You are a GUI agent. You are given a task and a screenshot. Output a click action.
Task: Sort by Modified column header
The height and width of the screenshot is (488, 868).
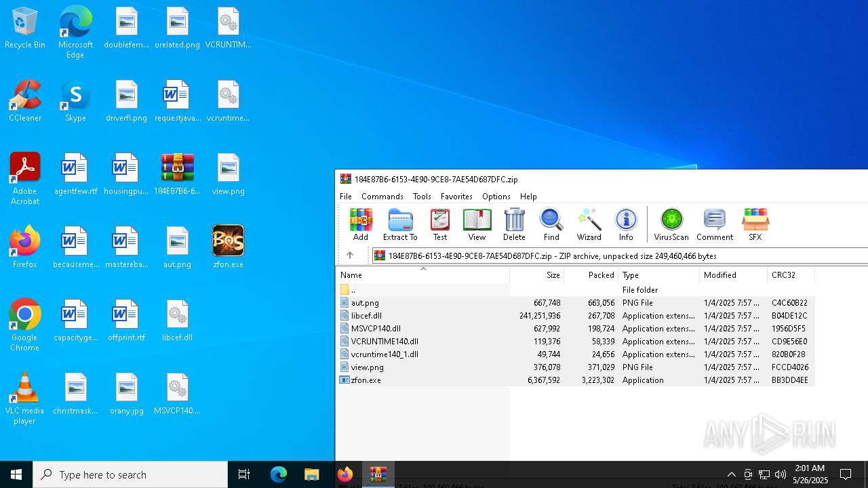pyautogui.click(x=733, y=274)
